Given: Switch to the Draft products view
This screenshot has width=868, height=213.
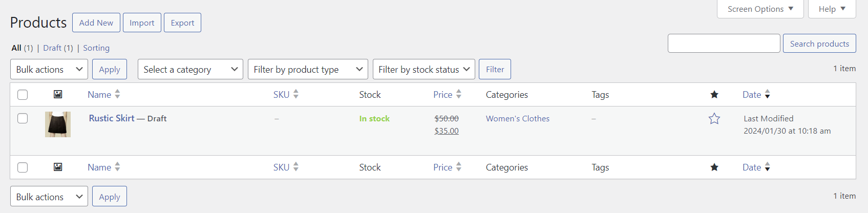Looking at the screenshot, I should pos(52,48).
